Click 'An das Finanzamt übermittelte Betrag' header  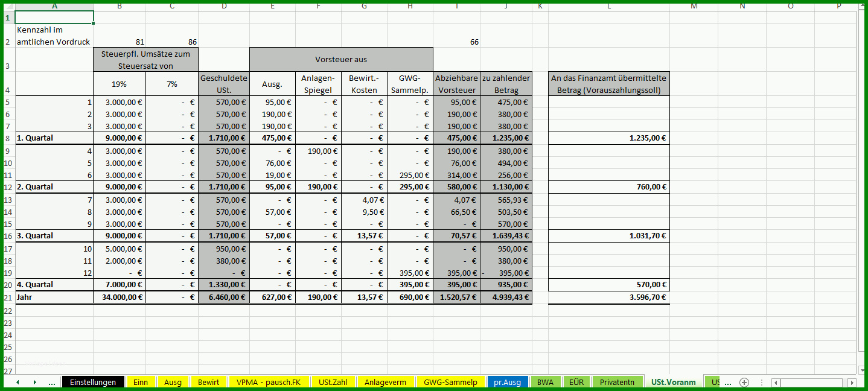tap(609, 84)
